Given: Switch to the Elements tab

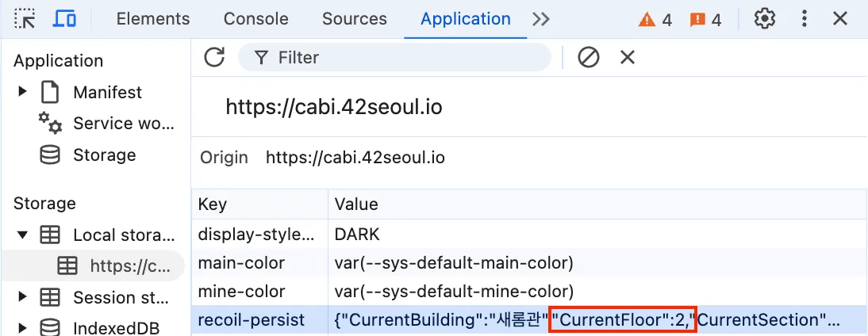Looking at the screenshot, I should (153, 19).
